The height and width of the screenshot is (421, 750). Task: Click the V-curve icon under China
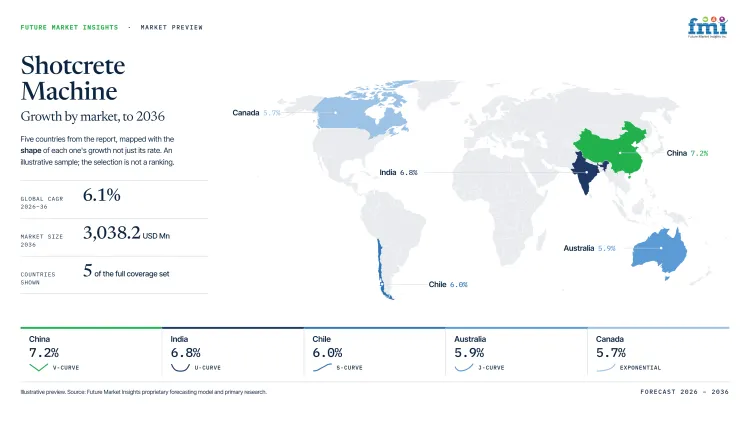coord(38,367)
